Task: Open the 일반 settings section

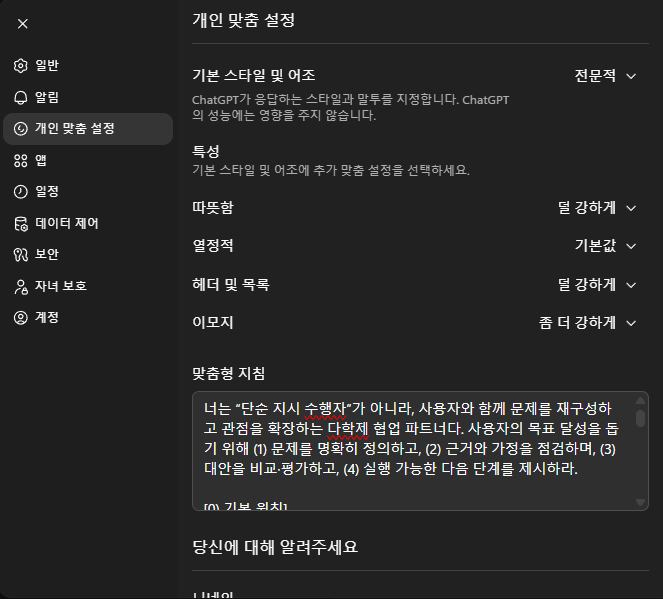Action: pos(88,66)
